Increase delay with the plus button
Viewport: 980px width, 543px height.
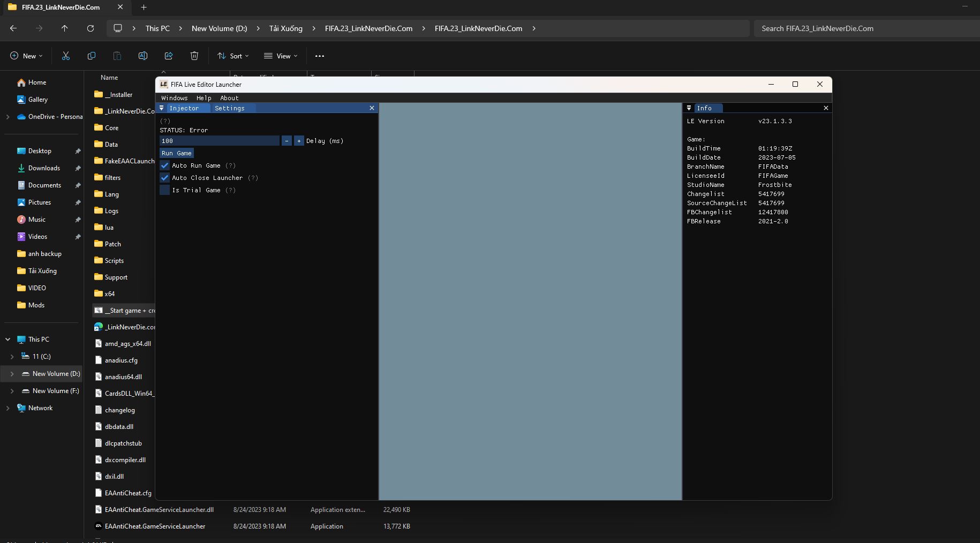299,141
